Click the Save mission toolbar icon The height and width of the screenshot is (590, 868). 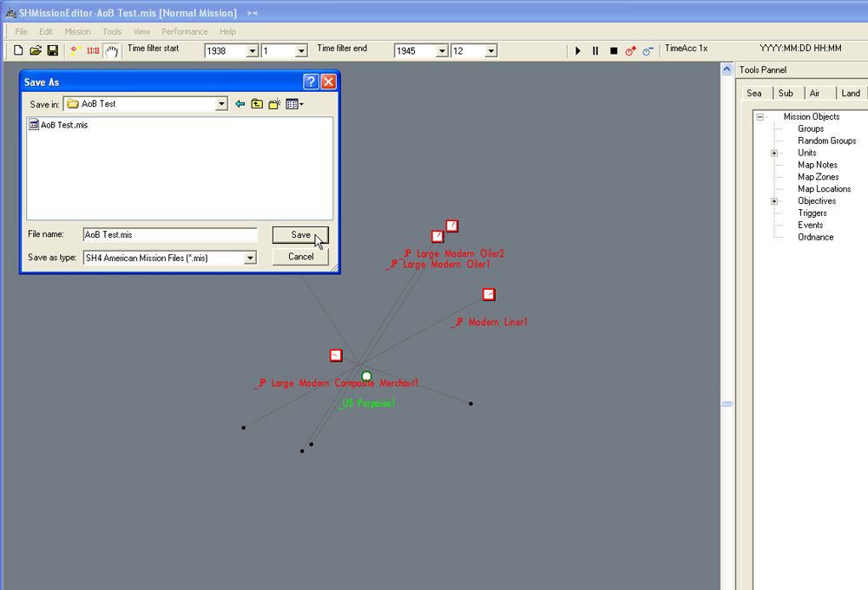[53, 50]
